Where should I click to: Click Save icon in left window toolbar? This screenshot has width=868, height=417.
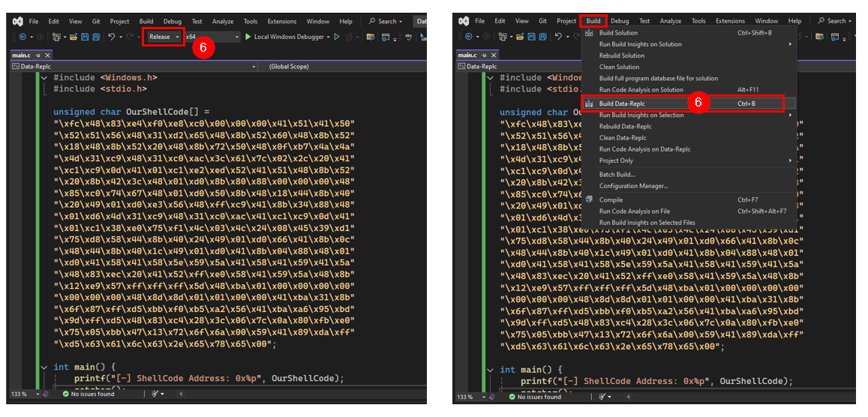point(86,37)
